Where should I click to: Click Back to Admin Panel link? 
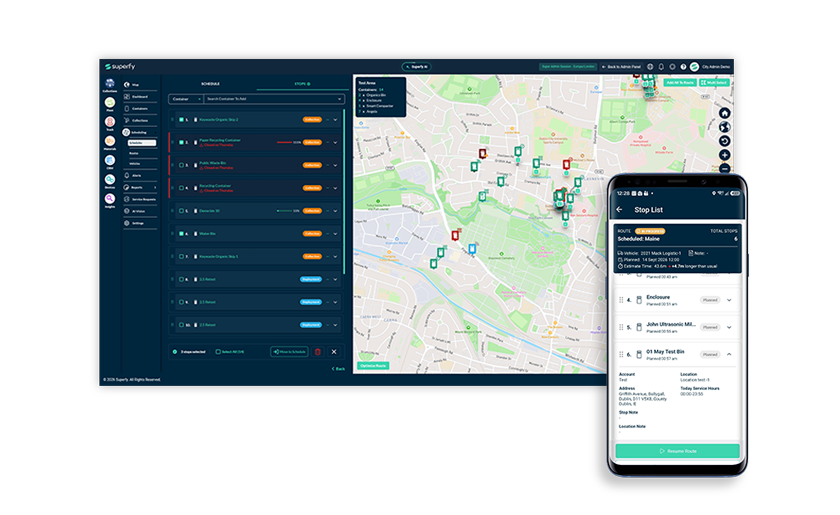[621, 67]
